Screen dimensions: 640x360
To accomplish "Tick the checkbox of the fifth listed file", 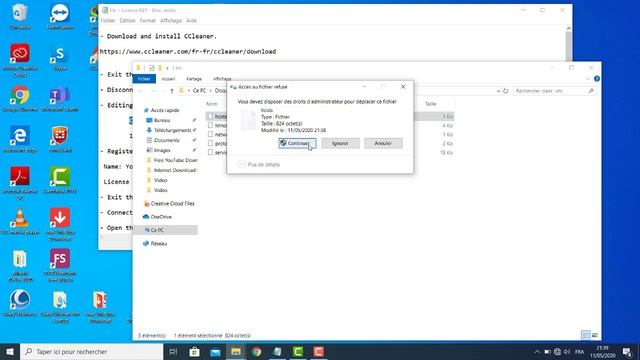I will 210,152.
